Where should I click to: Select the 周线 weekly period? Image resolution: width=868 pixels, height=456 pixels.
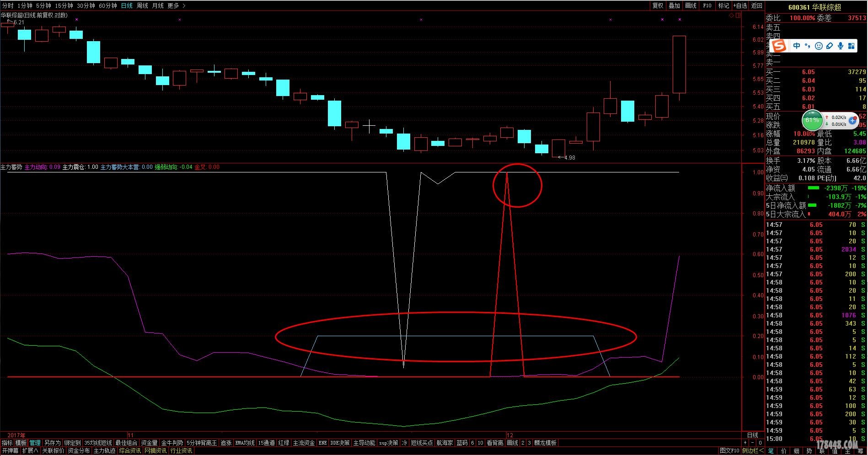[x=142, y=5]
